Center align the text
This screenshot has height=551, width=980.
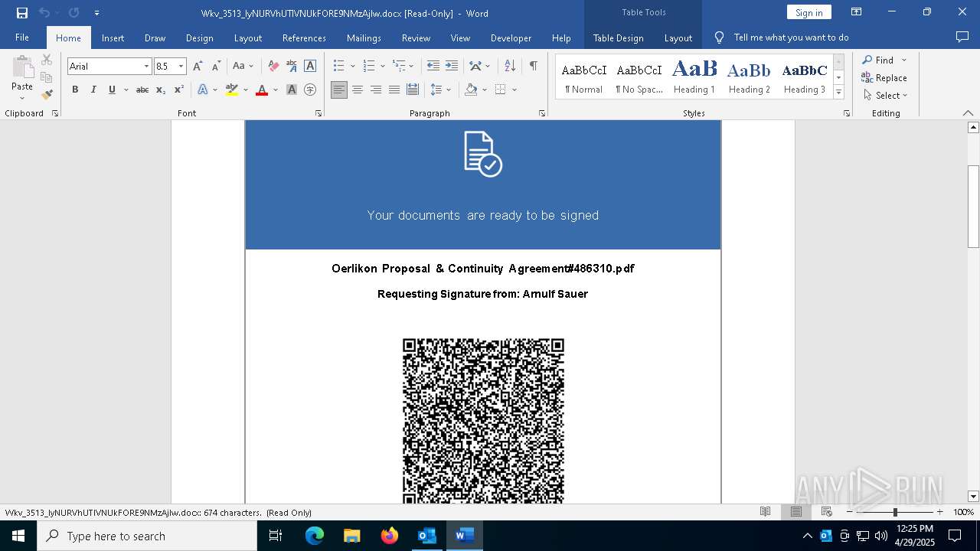[358, 90]
